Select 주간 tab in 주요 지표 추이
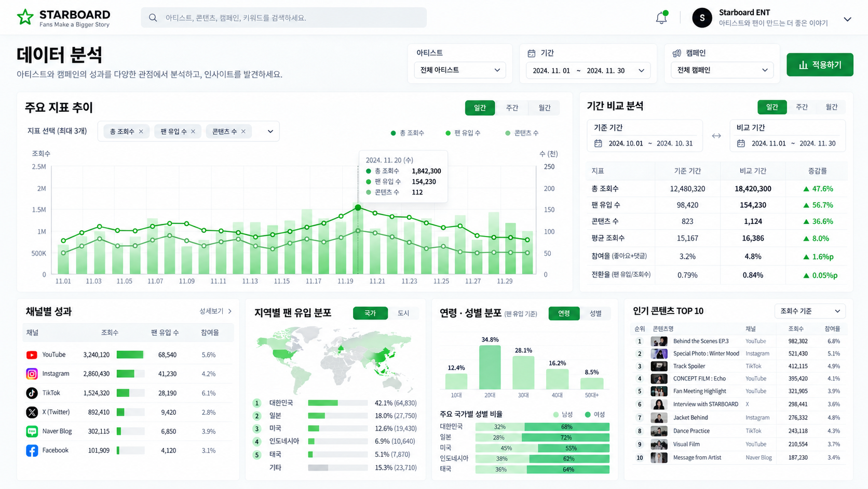Image resolution: width=868 pixels, height=489 pixels. pyautogui.click(x=512, y=108)
